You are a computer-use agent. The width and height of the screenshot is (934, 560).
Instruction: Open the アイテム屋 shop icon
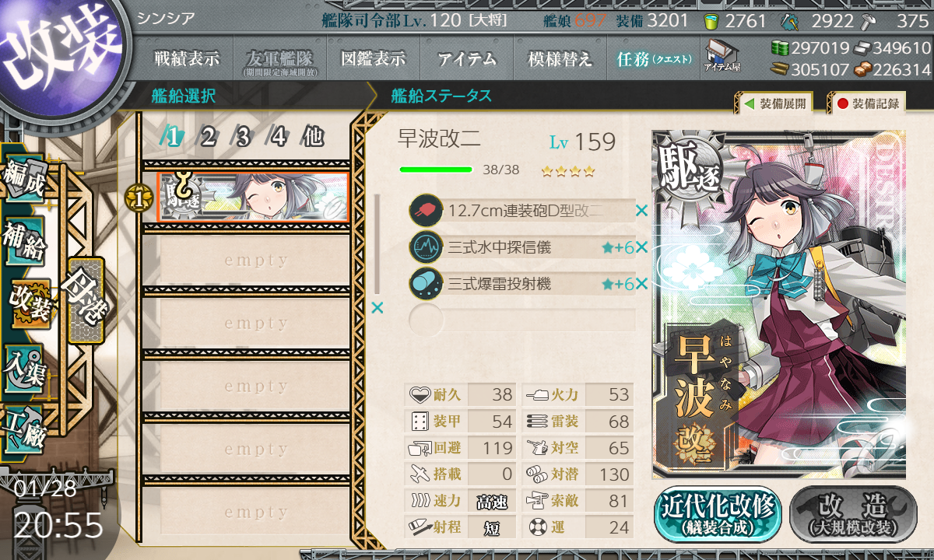click(722, 56)
